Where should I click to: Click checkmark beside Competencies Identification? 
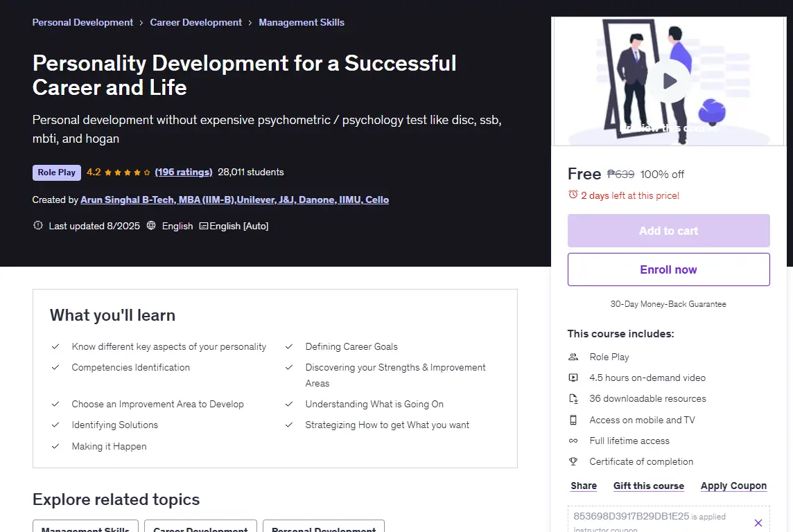tap(55, 367)
